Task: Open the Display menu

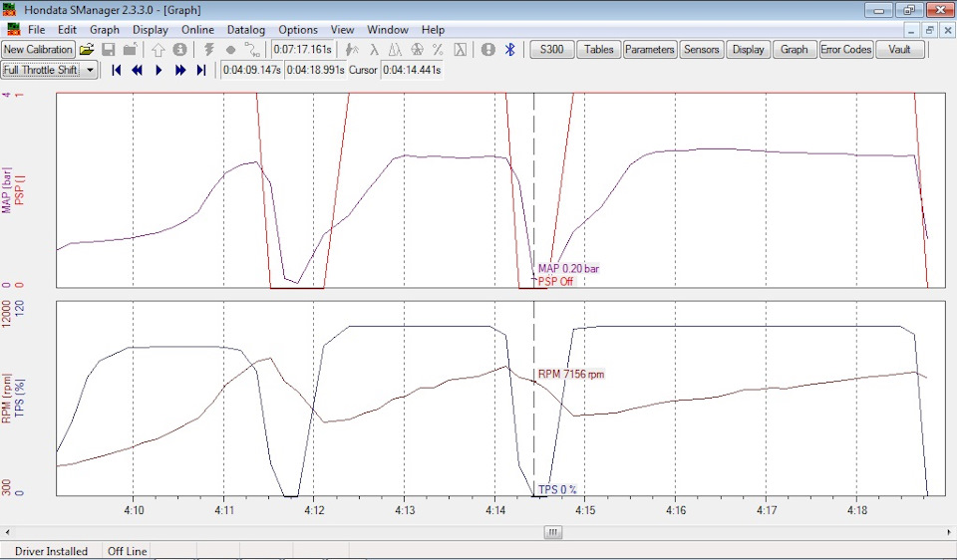Action: point(151,29)
